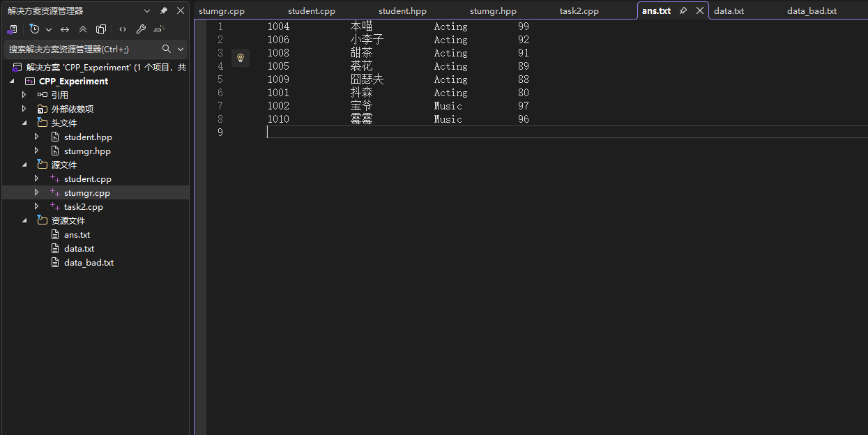The width and height of the screenshot is (868, 435).
Task: Select data.txt in Solution Explorer
Action: [x=79, y=249]
